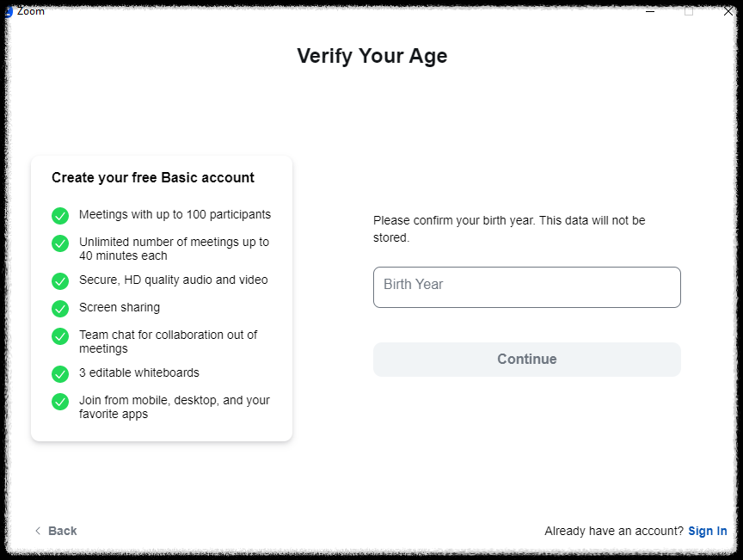Click check icon beside Join from mobile

pos(60,402)
